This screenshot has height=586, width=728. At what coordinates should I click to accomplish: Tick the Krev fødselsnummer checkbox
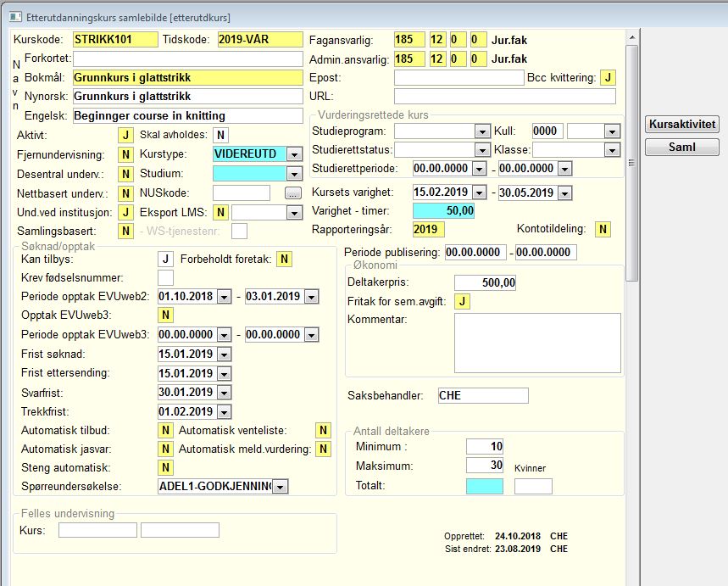(166, 278)
